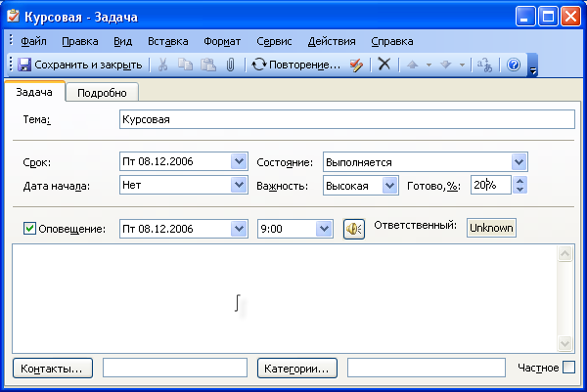Click the contacts text field
Screen dimensions: 587x392
point(175,368)
